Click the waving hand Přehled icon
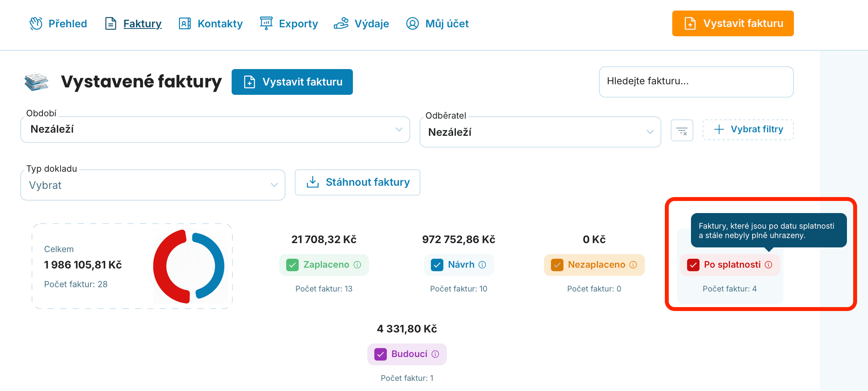Screen dimensions: 868x391 tap(36, 23)
